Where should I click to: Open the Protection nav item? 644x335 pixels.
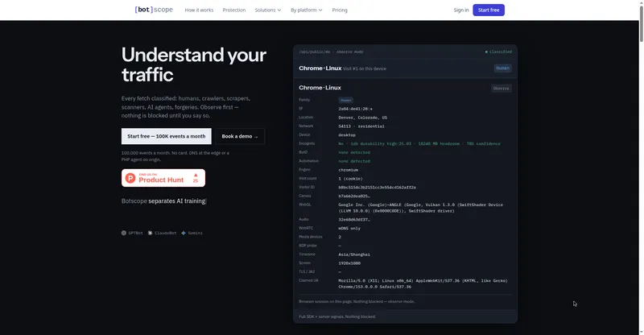tap(234, 10)
